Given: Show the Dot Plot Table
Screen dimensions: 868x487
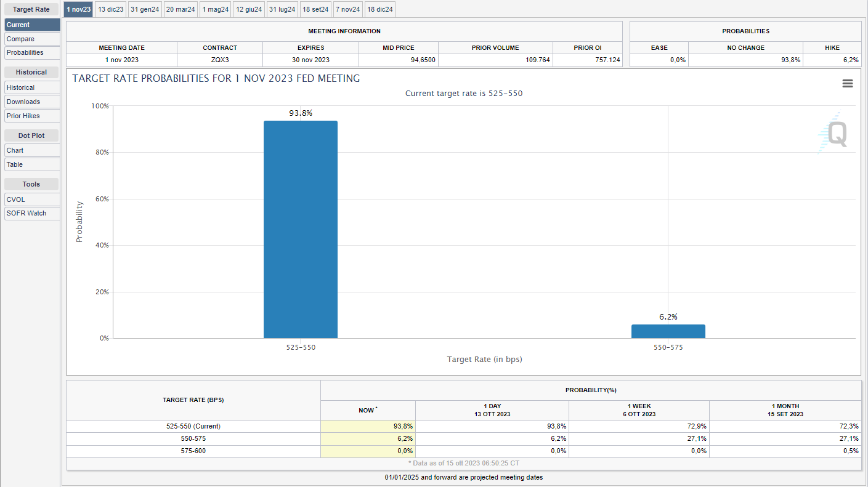Looking at the screenshot, I should (x=32, y=164).
